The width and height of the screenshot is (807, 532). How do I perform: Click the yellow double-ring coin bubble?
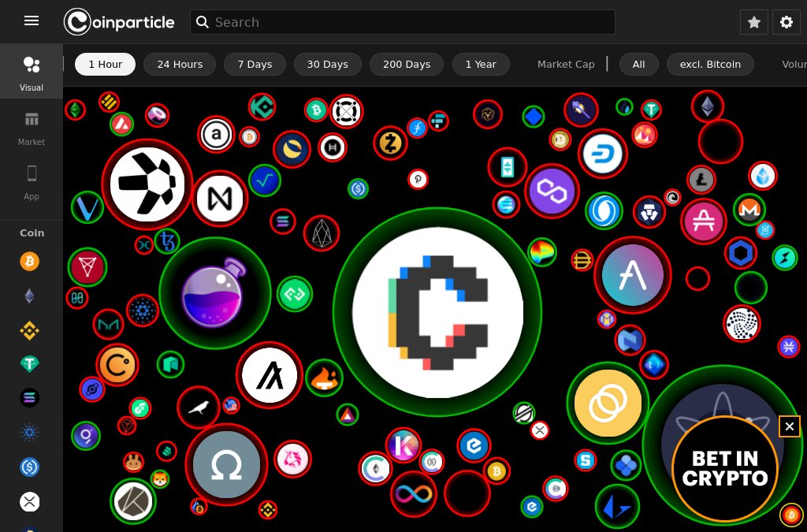608,404
